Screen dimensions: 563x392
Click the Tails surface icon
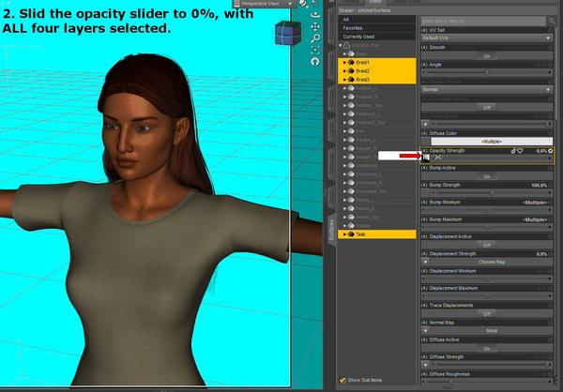click(x=351, y=234)
